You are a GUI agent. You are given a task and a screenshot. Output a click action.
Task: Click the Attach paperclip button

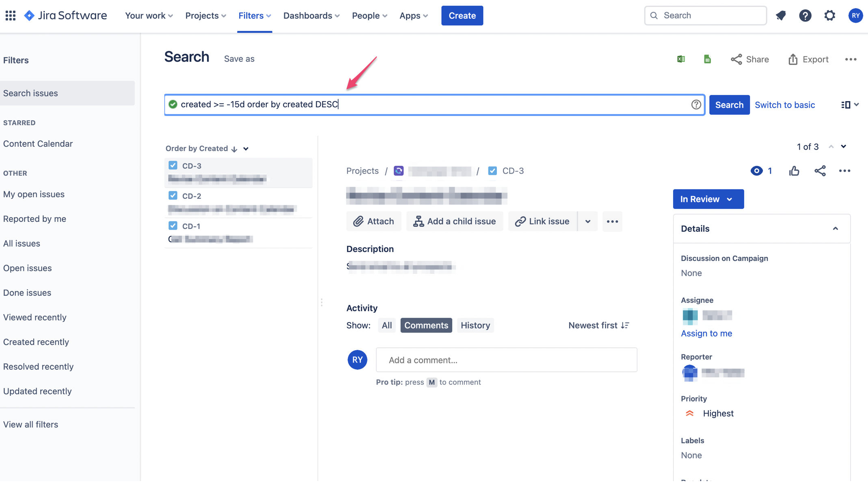click(374, 221)
